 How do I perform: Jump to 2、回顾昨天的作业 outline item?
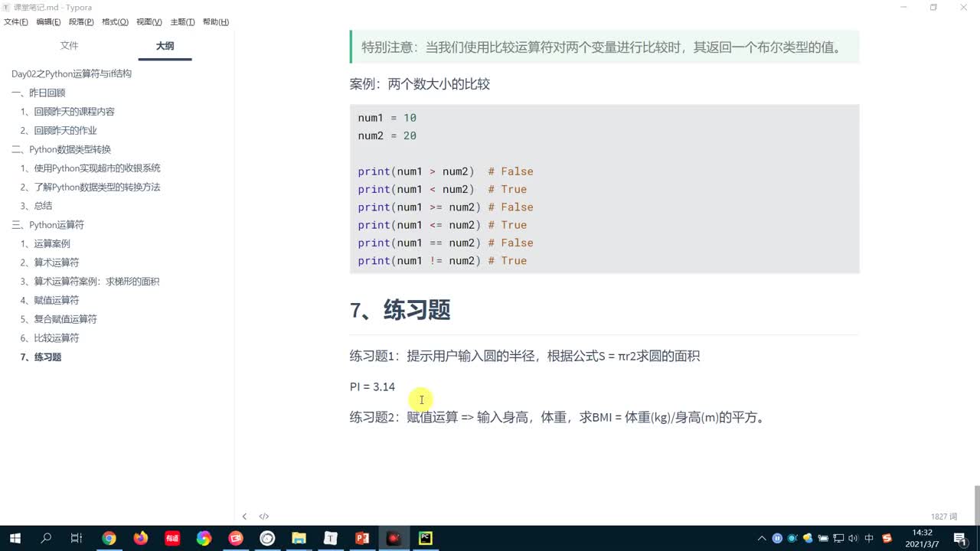[58, 131]
